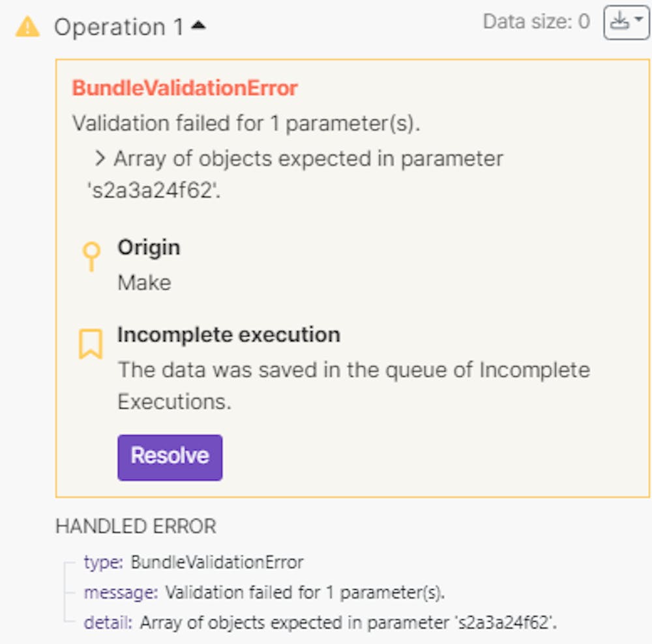Click the 'Make' origin value
The image size is (652, 644).
coord(144,283)
